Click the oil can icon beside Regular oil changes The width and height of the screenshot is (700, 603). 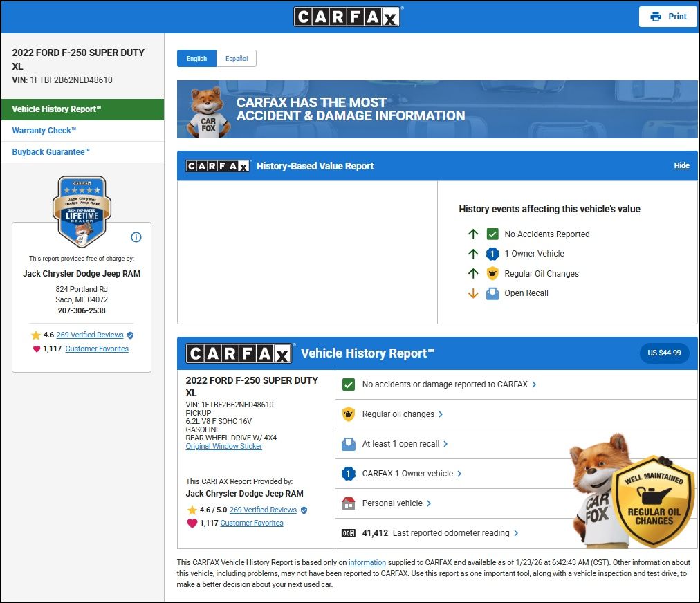point(349,414)
